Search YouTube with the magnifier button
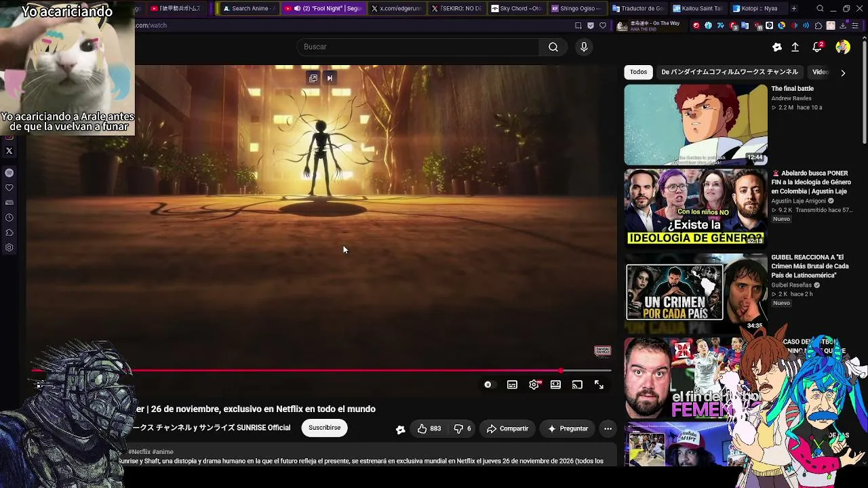This screenshot has height=488, width=868. coord(553,47)
